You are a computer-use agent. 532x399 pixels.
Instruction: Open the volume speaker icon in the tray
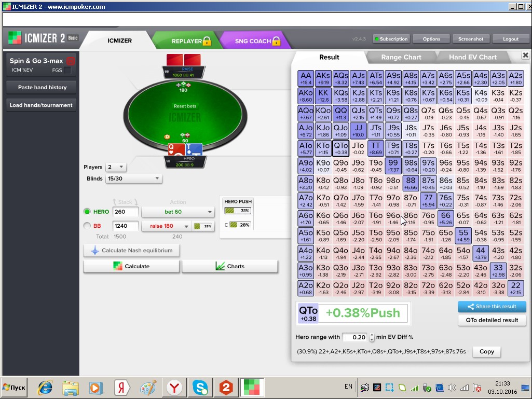point(452,388)
